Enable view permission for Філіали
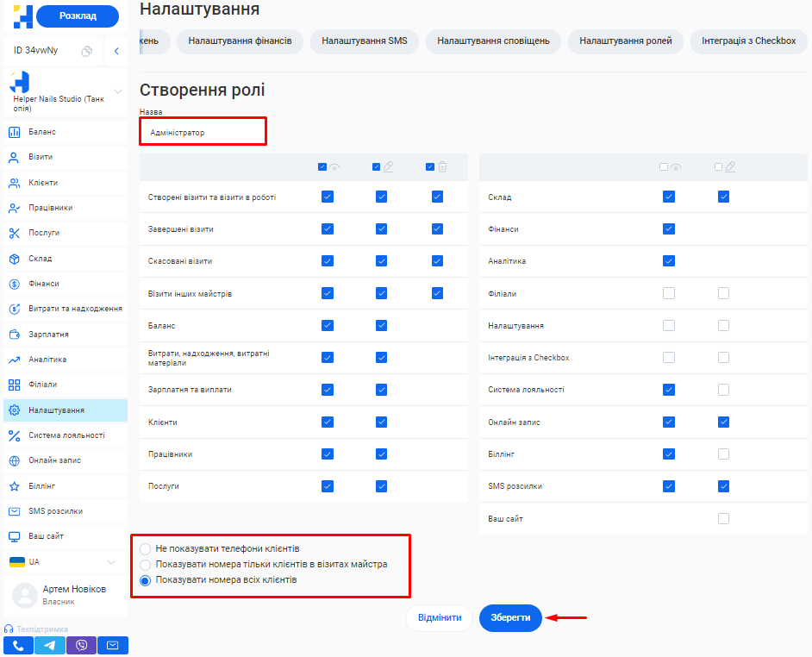The image size is (812, 657). tap(669, 293)
